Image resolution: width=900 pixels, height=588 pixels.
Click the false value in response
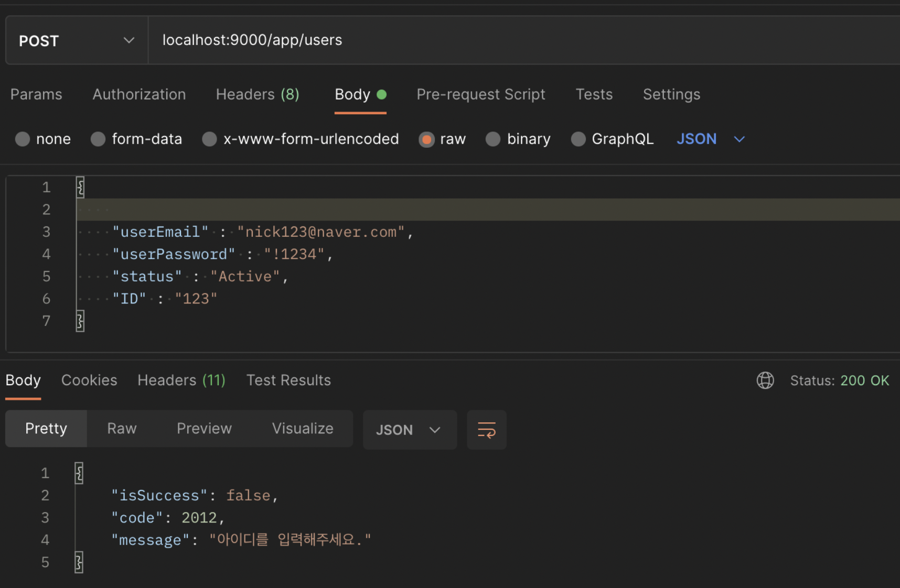pos(248,496)
